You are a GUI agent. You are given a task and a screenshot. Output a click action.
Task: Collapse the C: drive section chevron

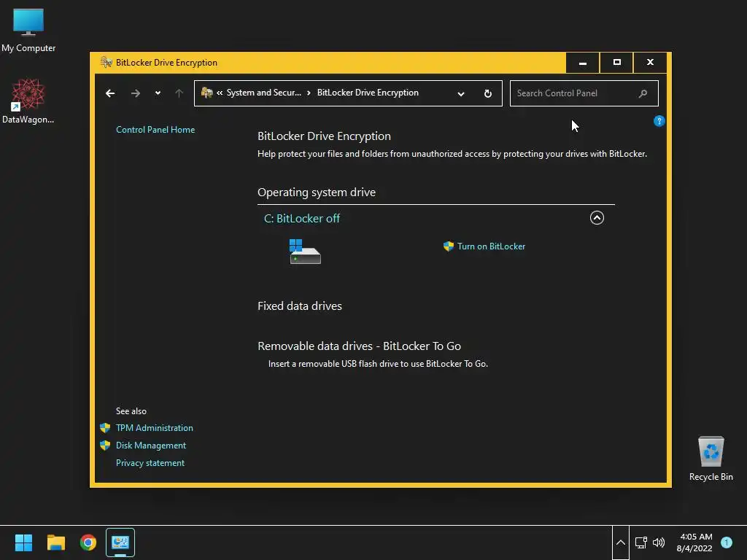[x=597, y=217]
